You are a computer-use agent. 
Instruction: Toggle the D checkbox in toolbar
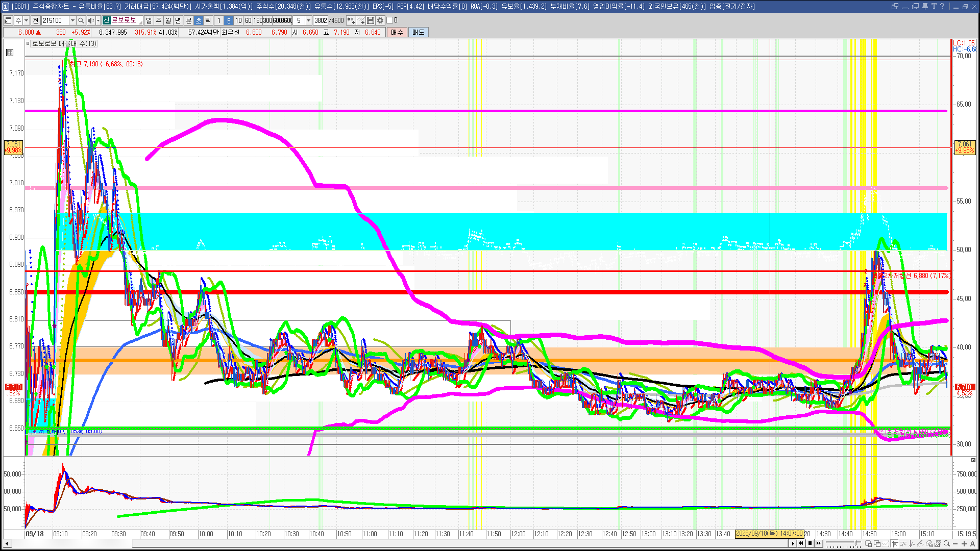coord(390,20)
